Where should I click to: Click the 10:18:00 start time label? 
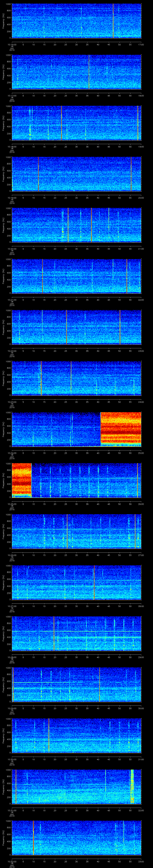pos(12,147)
